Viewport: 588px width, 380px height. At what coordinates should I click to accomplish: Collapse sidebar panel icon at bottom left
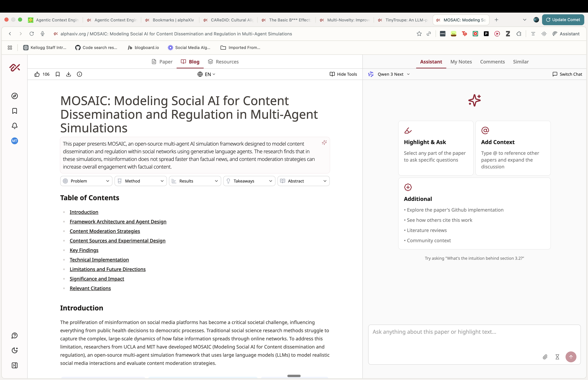15,365
